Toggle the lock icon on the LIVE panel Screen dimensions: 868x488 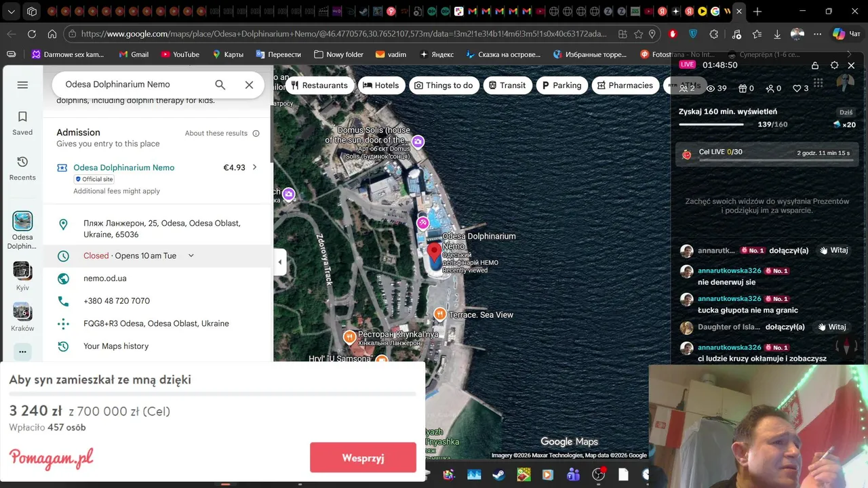click(x=815, y=65)
